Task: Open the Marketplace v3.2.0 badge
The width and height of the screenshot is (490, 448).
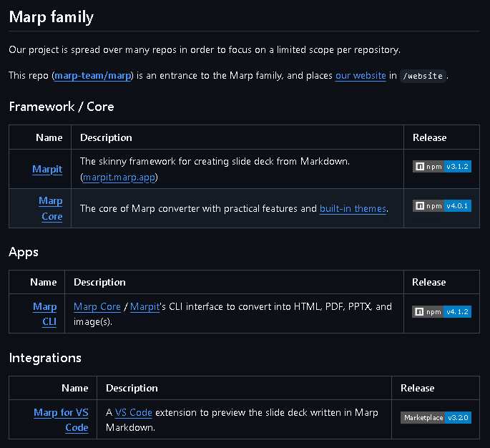Action: (x=436, y=417)
